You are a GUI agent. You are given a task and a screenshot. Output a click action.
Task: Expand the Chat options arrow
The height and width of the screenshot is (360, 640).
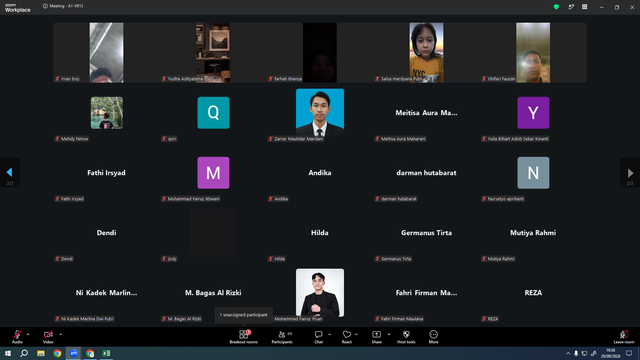coord(329,334)
